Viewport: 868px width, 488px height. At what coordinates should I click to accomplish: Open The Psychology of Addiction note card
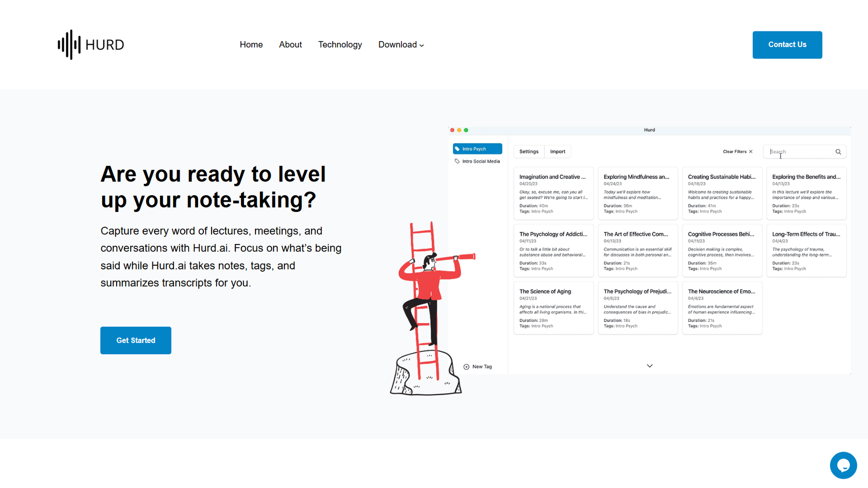(x=553, y=251)
